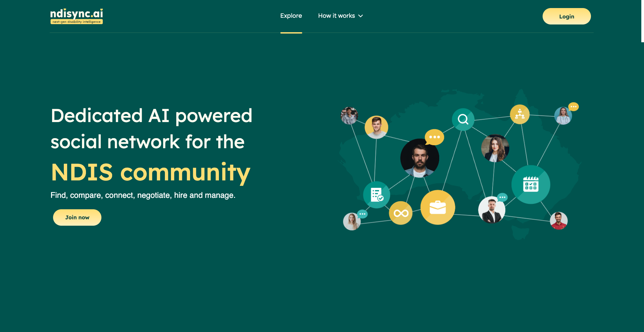Select the brunette woman's portrait
Screen dimensions: 644x332
tap(495, 148)
